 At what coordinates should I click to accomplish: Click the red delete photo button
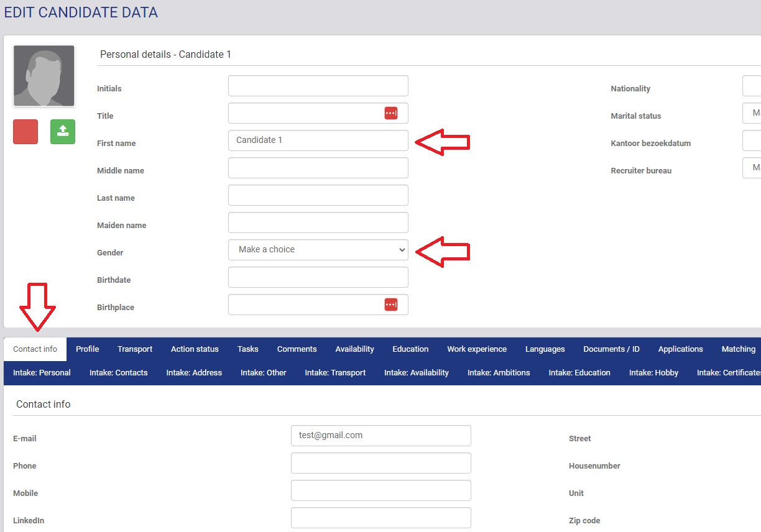click(25, 132)
